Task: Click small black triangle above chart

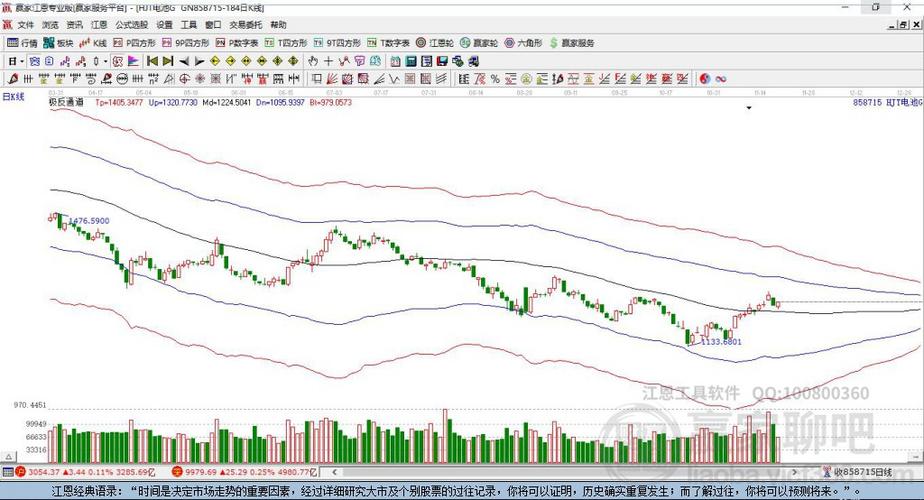Action: [749, 108]
